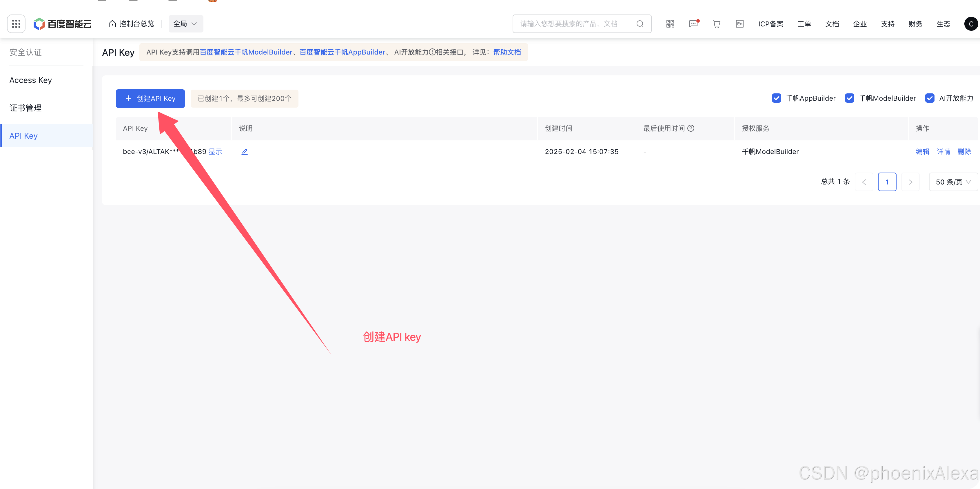
Task: Click 详情 for the API key row
Action: 943,152
